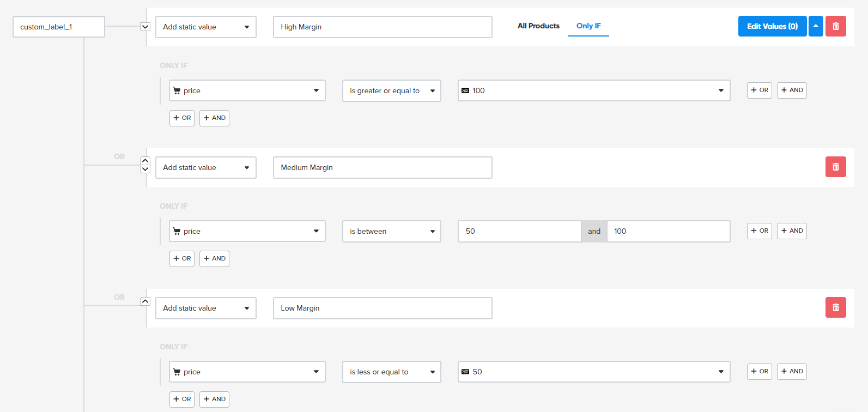
Task: Delete the High Margin rule
Action: point(835,26)
